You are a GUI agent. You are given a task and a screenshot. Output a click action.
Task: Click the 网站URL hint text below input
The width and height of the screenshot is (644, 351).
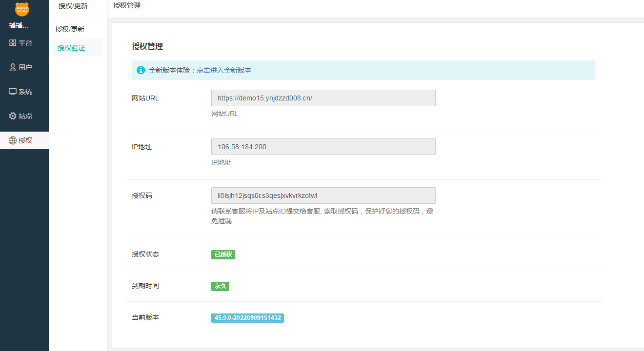click(225, 114)
